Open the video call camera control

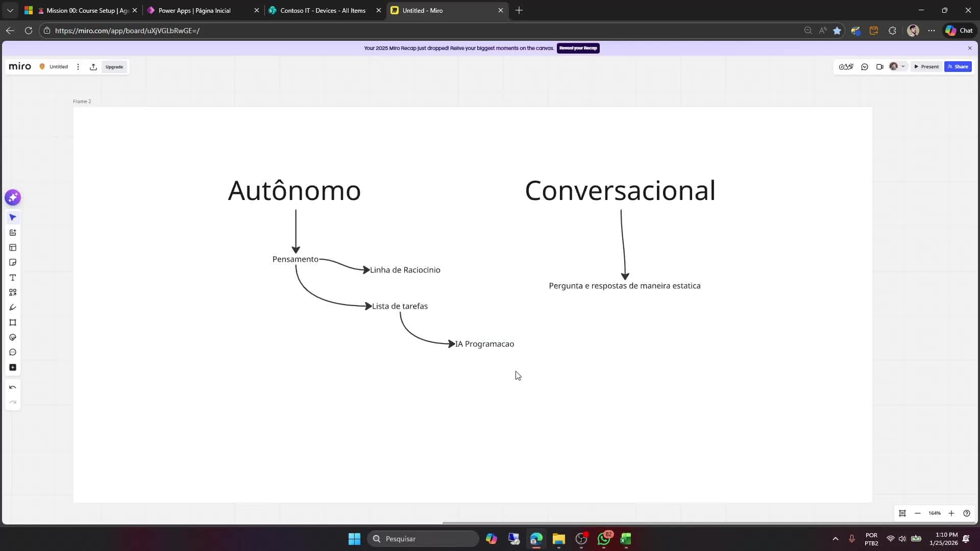(x=880, y=66)
